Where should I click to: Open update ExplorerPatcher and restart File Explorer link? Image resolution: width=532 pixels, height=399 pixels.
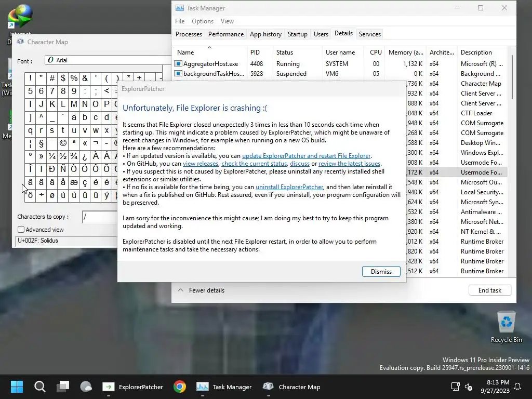pyautogui.click(x=306, y=156)
